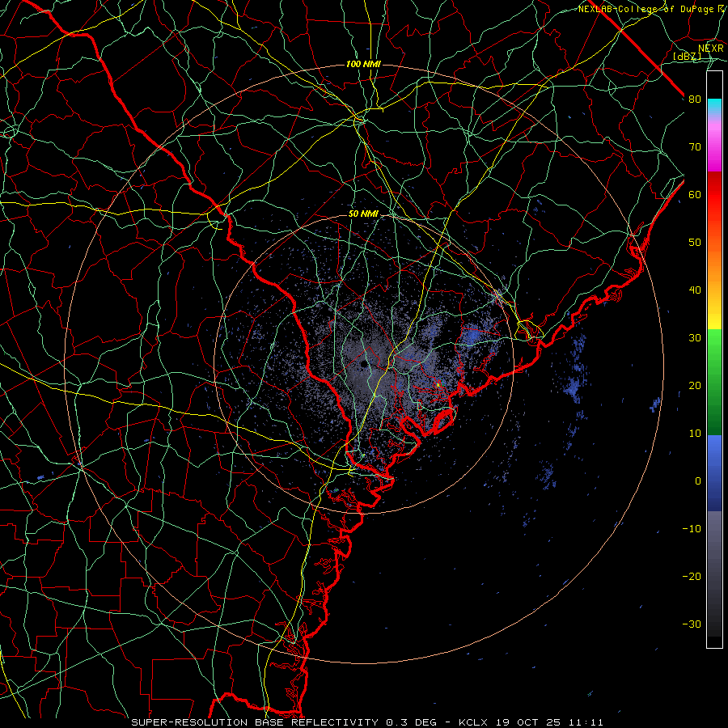Click the NEXLAB-College of DuPage header text
The image size is (728, 728).
(x=645, y=9)
